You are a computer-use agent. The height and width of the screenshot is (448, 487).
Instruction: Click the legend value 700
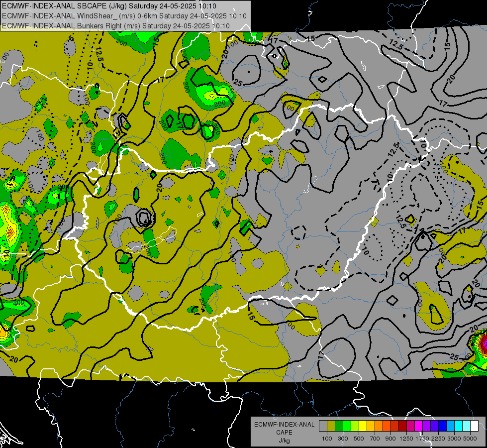(375, 439)
